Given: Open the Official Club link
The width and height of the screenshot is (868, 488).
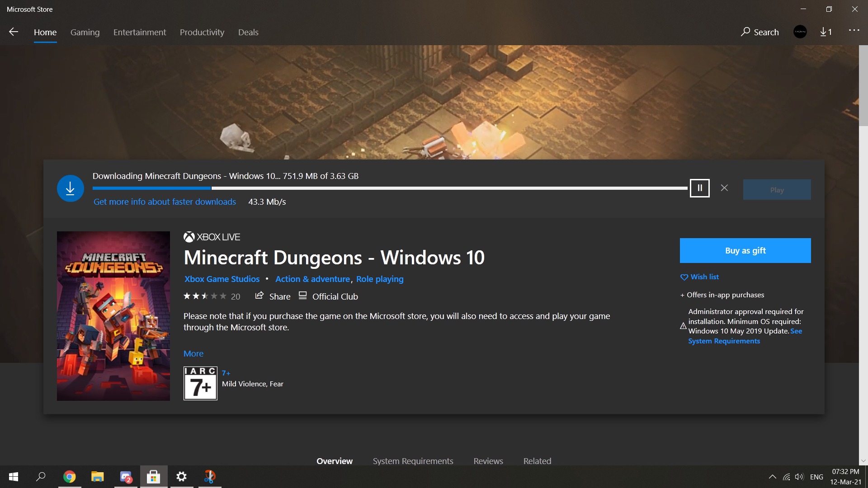Looking at the screenshot, I should pyautogui.click(x=329, y=296).
